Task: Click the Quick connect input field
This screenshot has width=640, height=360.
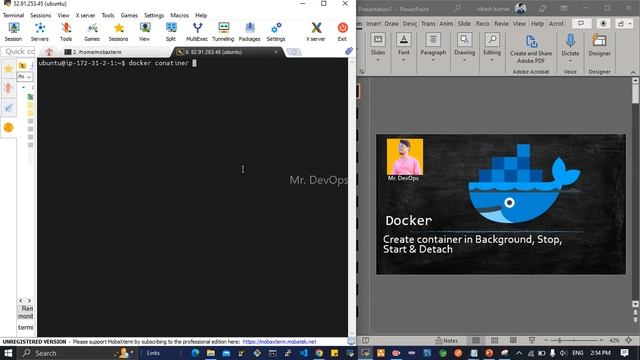Action: [19, 51]
